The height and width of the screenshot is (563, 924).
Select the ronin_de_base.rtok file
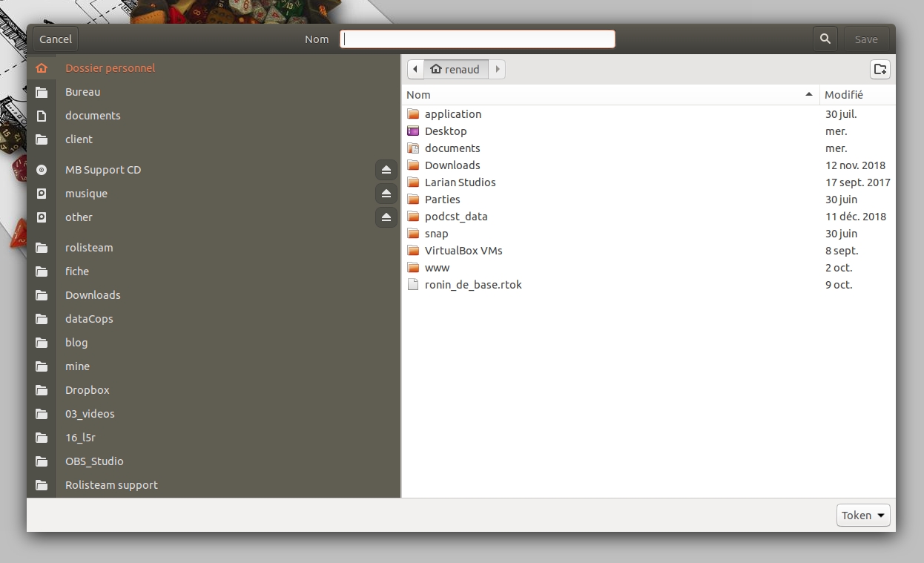(472, 285)
